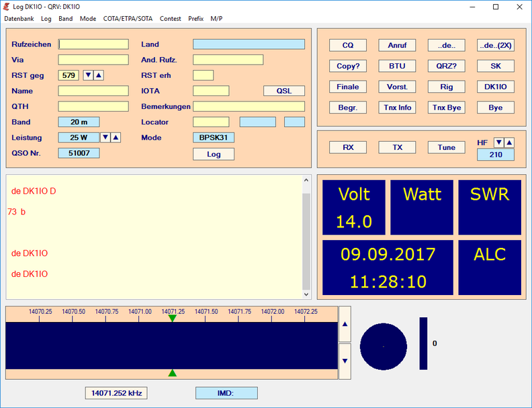Viewport: 532px width, 408px height.
Task: Click the RST geg down arrow
Action: pos(88,75)
